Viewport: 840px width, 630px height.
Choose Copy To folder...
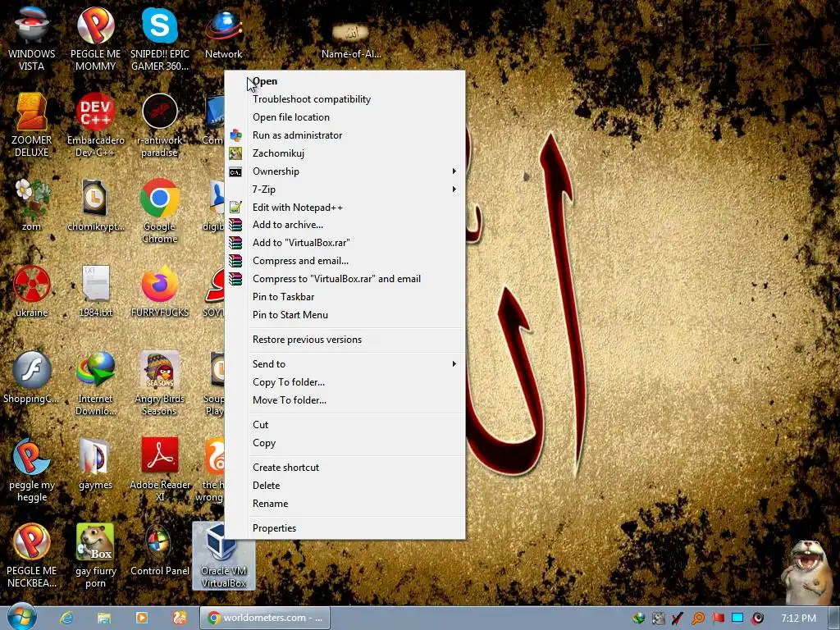[345, 382]
